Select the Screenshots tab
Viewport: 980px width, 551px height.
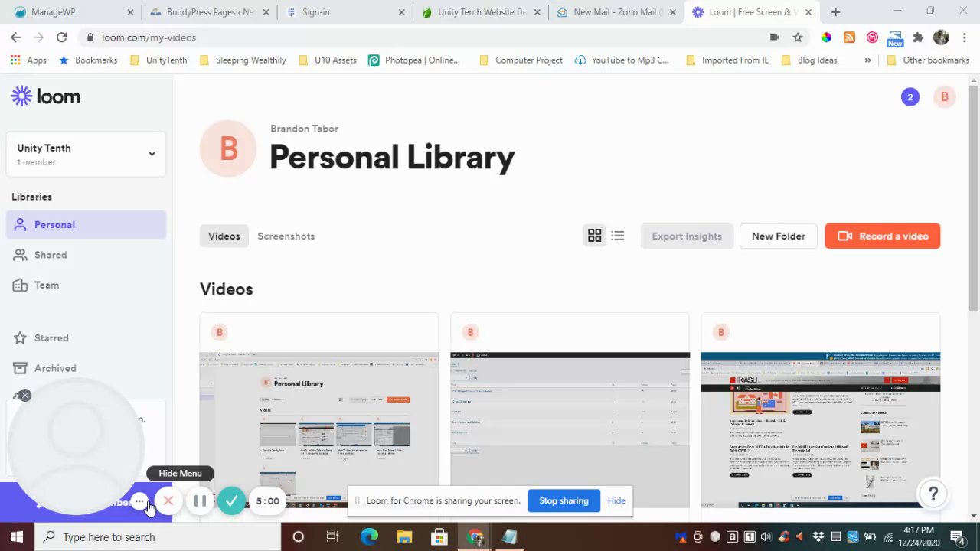pyautogui.click(x=286, y=236)
